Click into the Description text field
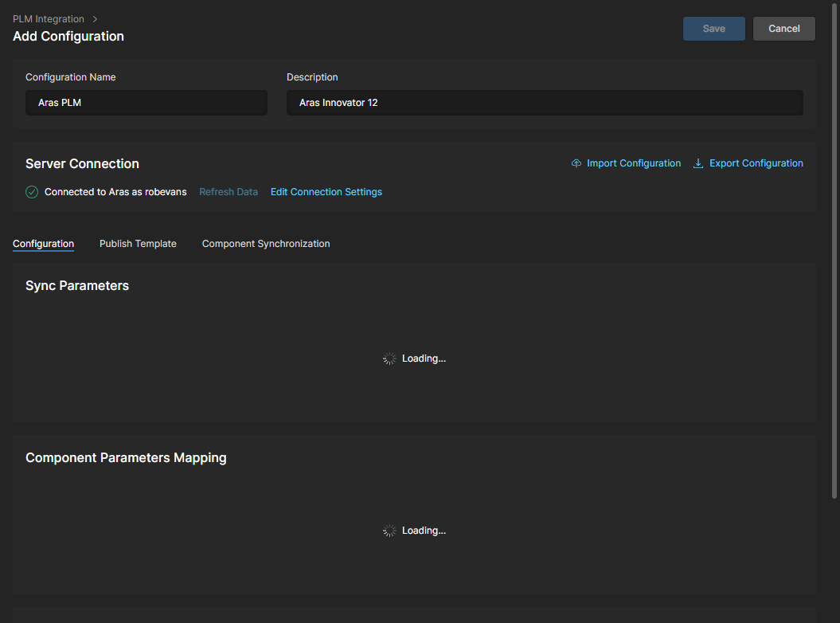 (545, 103)
